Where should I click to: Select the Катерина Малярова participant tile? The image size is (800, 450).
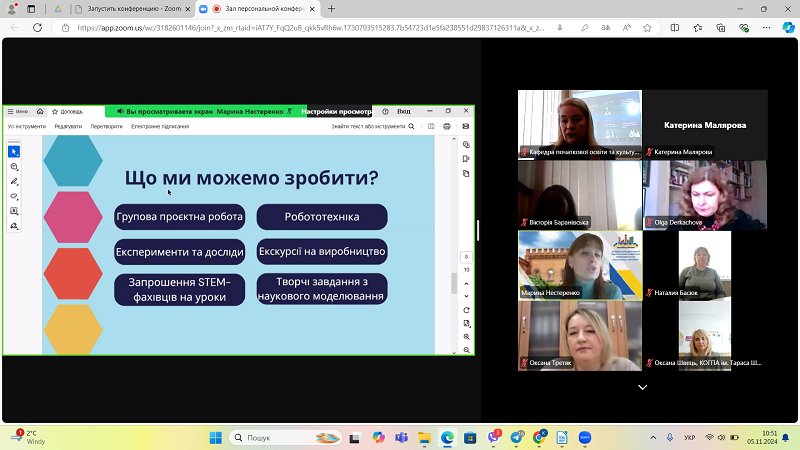coord(705,125)
